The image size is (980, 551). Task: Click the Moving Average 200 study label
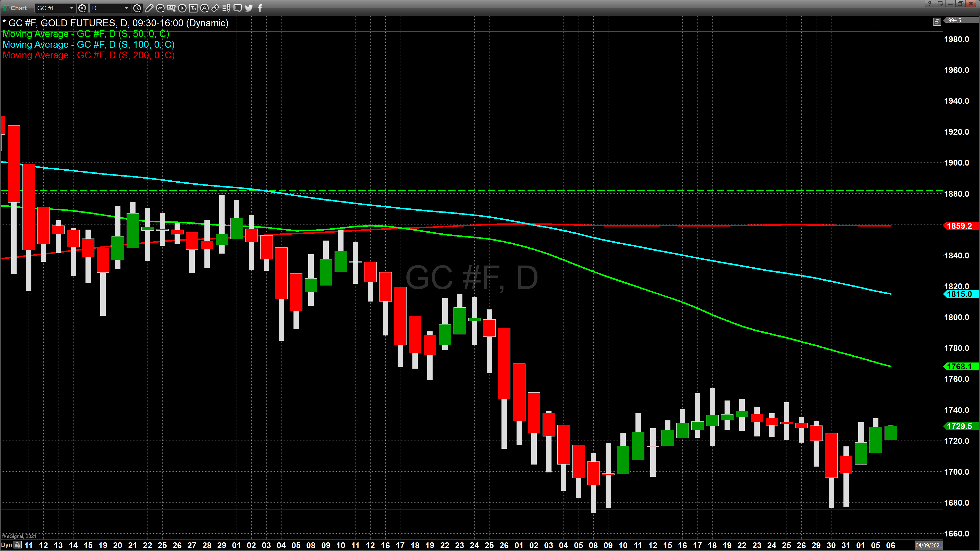[88, 56]
